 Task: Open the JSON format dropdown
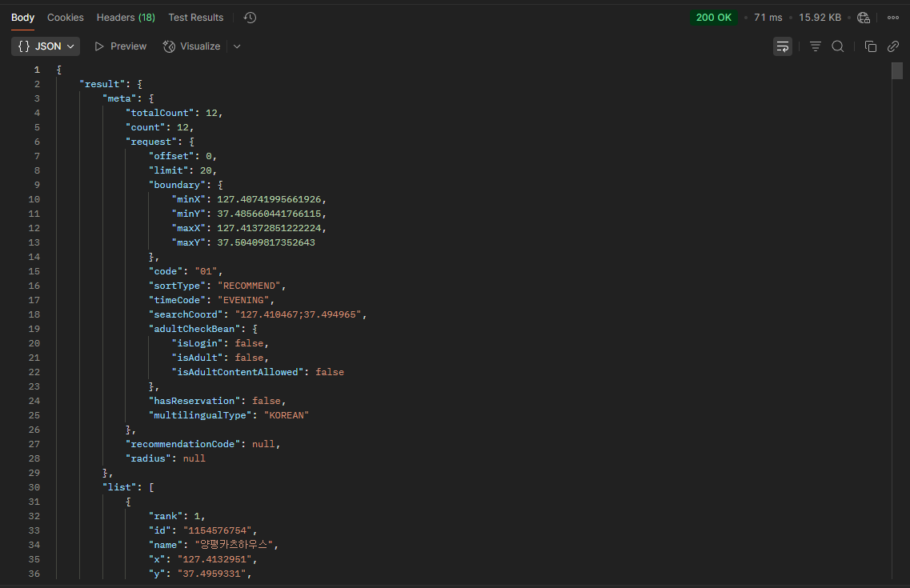(x=46, y=46)
